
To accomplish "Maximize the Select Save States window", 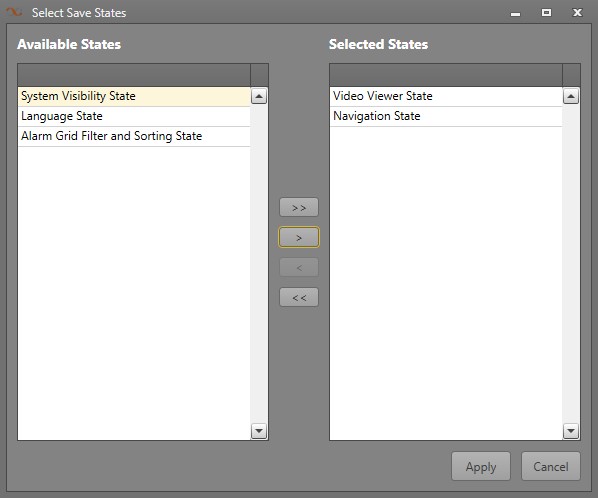I will (547, 13).
